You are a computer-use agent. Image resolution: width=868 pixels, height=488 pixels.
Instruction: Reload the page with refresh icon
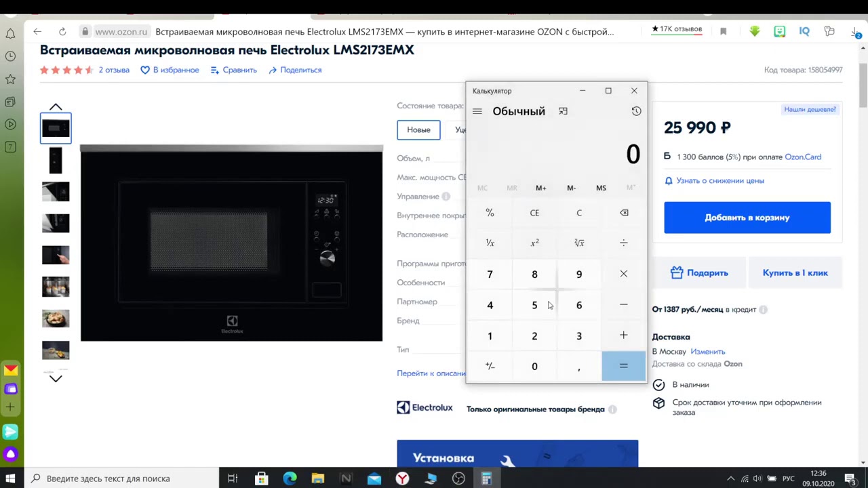[x=62, y=31]
